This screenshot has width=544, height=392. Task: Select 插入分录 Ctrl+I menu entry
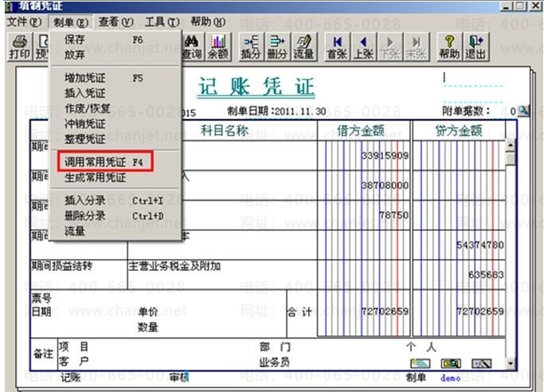click(x=115, y=200)
